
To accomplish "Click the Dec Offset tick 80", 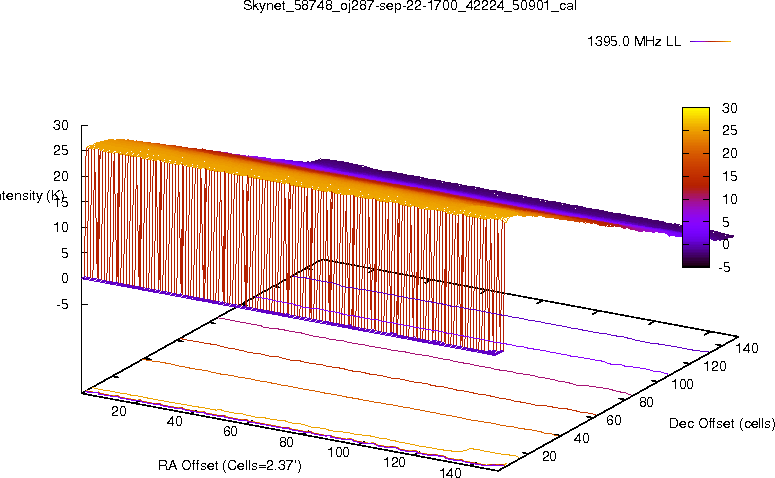I will click(646, 402).
